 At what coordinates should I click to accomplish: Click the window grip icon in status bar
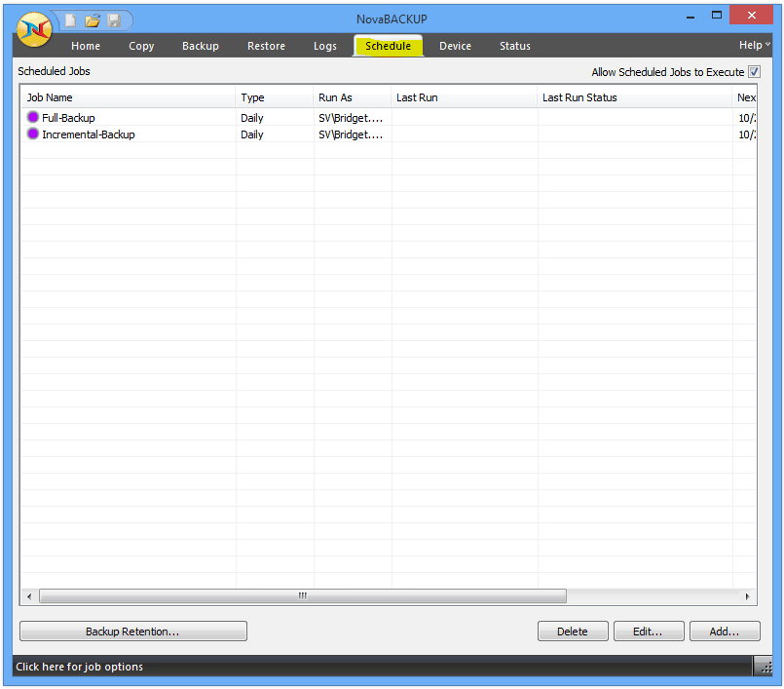[x=766, y=667]
